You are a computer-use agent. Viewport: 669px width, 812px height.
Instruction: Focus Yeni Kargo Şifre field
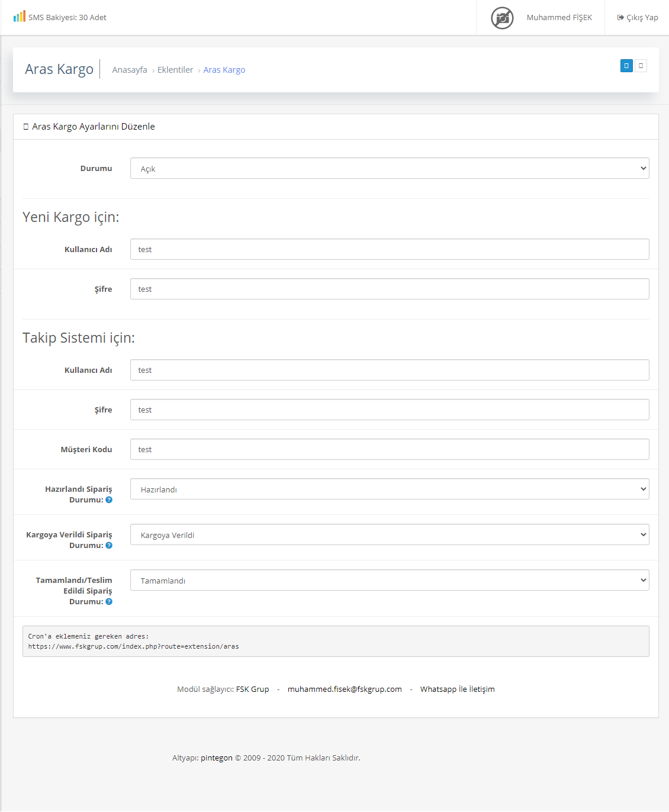click(x=390, y=289)
